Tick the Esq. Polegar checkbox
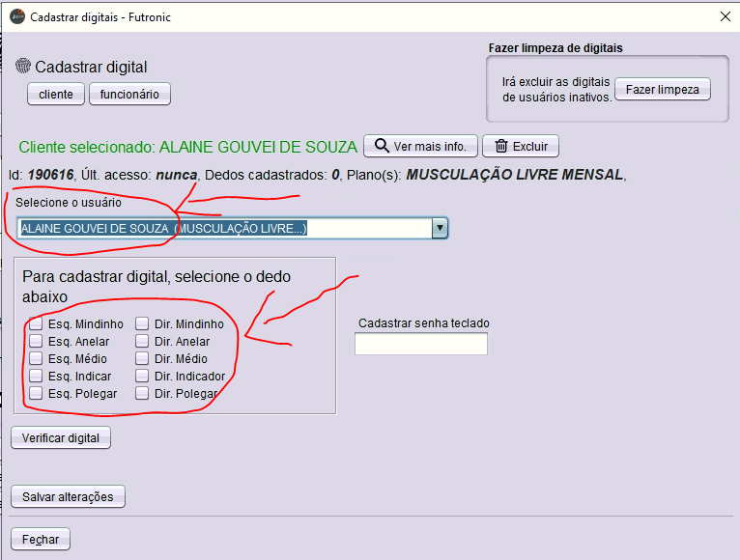Image resolution: width=740 pixels, height=560 pixels. 36,394
